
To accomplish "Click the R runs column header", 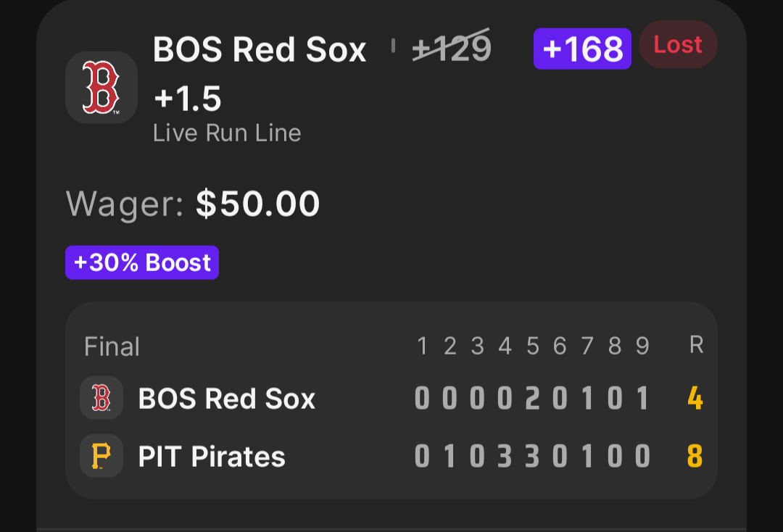I will (x=696, y=345).
